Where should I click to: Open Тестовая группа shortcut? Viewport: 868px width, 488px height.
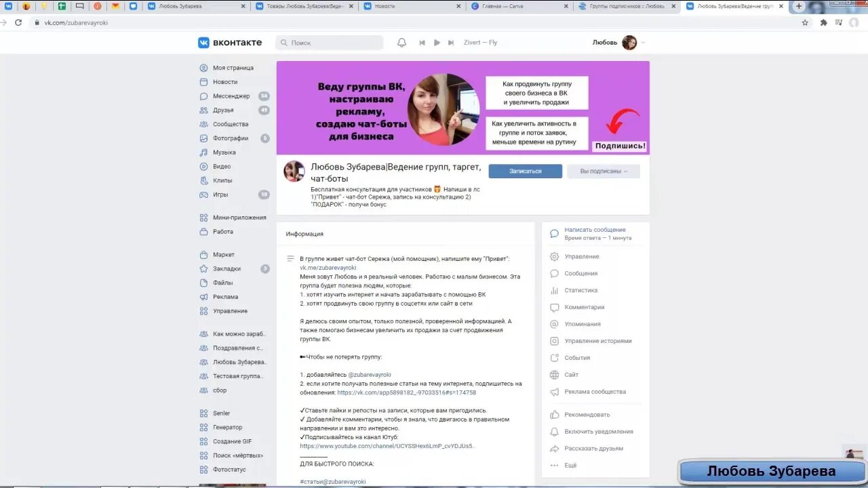point(238,376)
